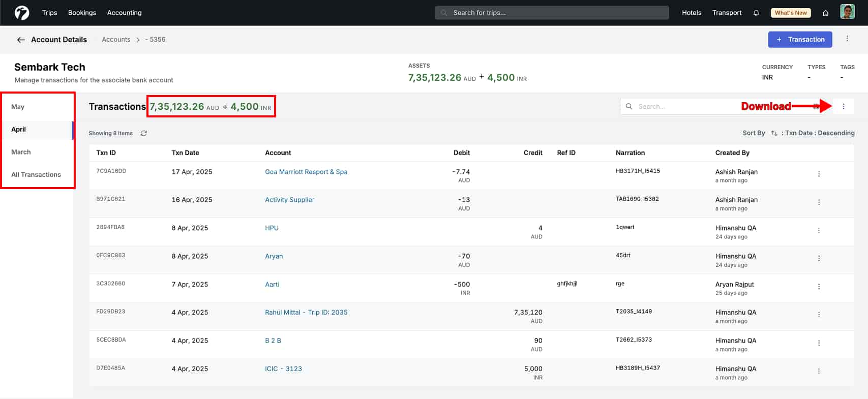Open the Accounting menu
The image size is (868, 399).
124,13
